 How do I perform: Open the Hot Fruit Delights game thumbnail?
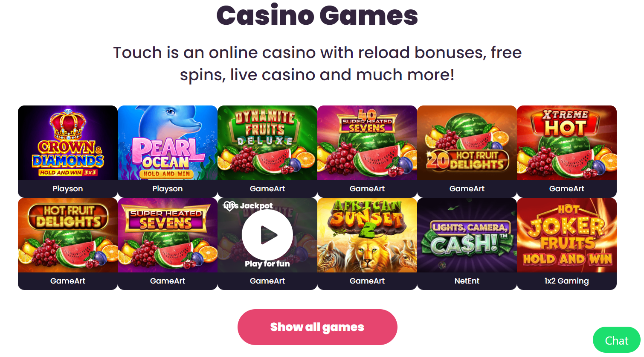68,235
